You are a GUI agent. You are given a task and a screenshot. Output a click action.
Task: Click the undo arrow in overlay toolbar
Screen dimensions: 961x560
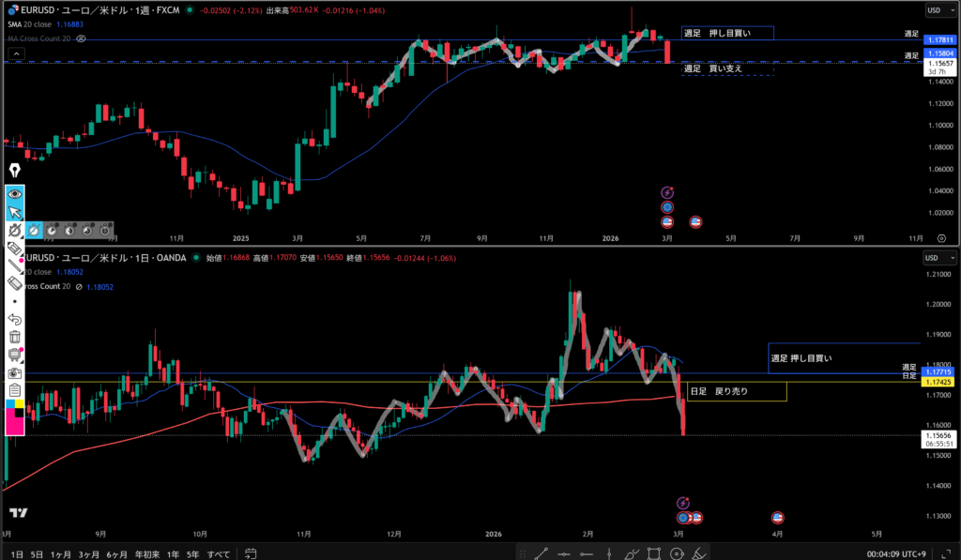15,319
